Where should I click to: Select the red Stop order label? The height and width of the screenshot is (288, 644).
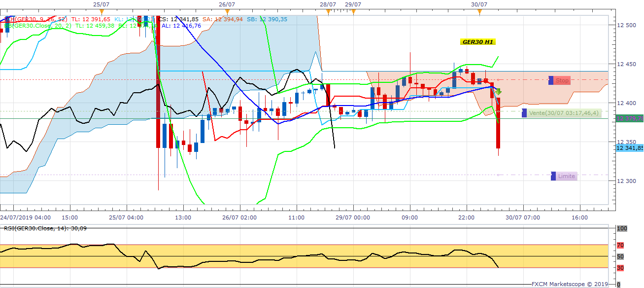point(559,80)
